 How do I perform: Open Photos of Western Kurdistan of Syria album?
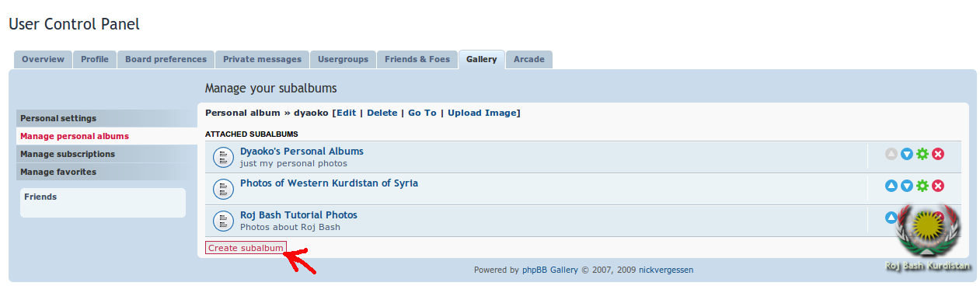click(329, 183)
